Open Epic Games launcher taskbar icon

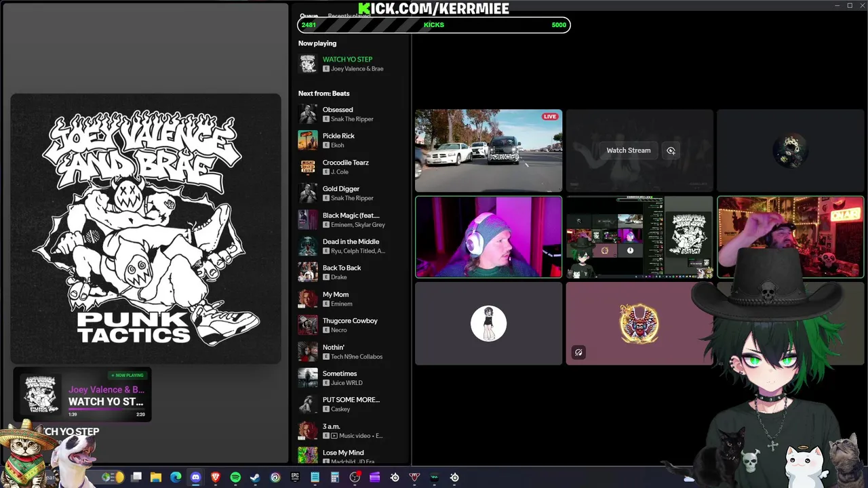tap(295, 477)
